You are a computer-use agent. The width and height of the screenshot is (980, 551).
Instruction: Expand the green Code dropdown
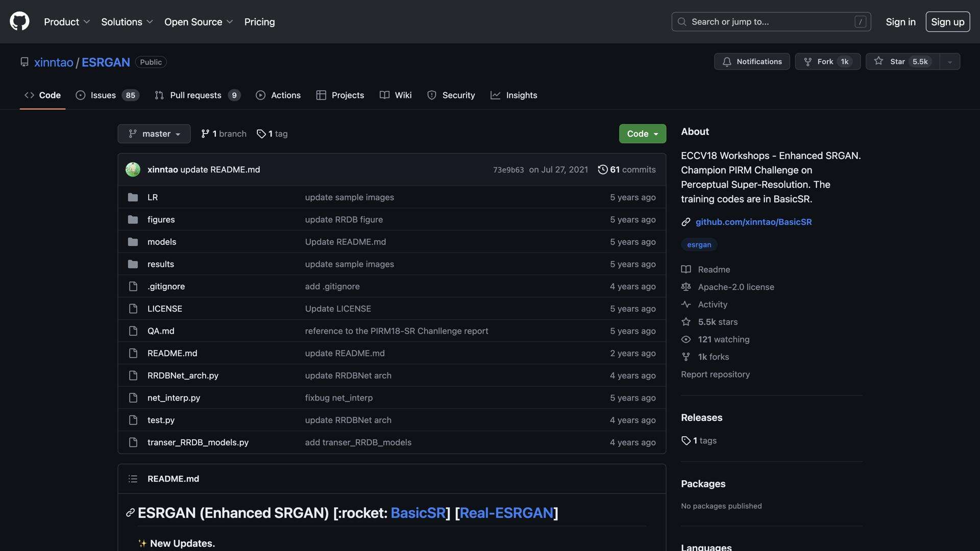click(x=642, y=134)
